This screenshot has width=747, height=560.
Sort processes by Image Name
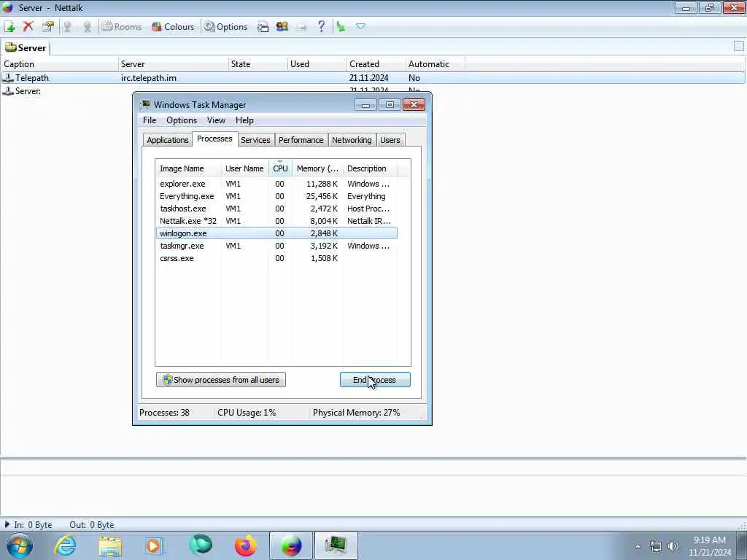click(x=188, y=168)
